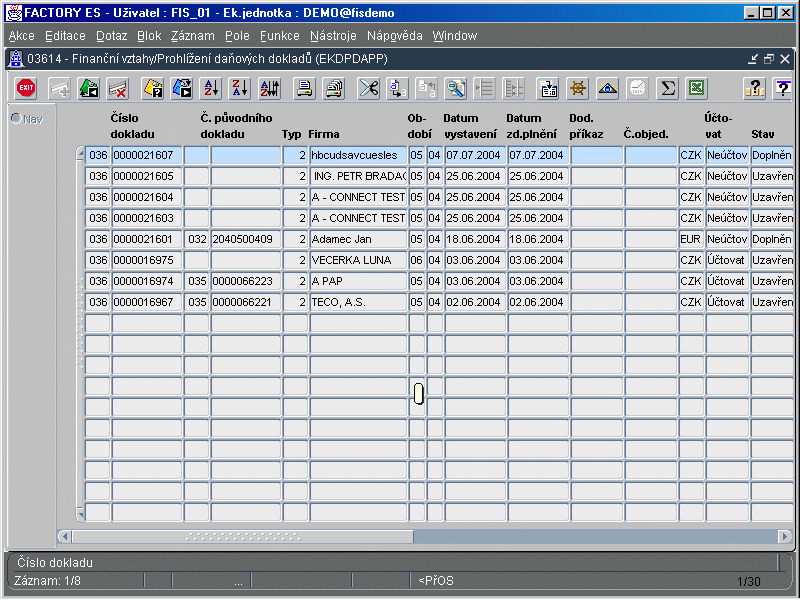
Task: Open the Nástroje menu
Action: (333, 36)
